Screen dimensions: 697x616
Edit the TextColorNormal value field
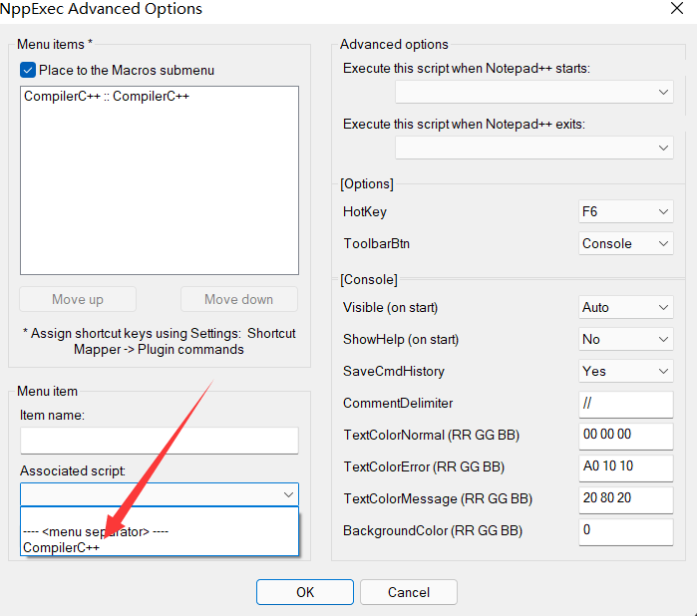tap(626, 436)
